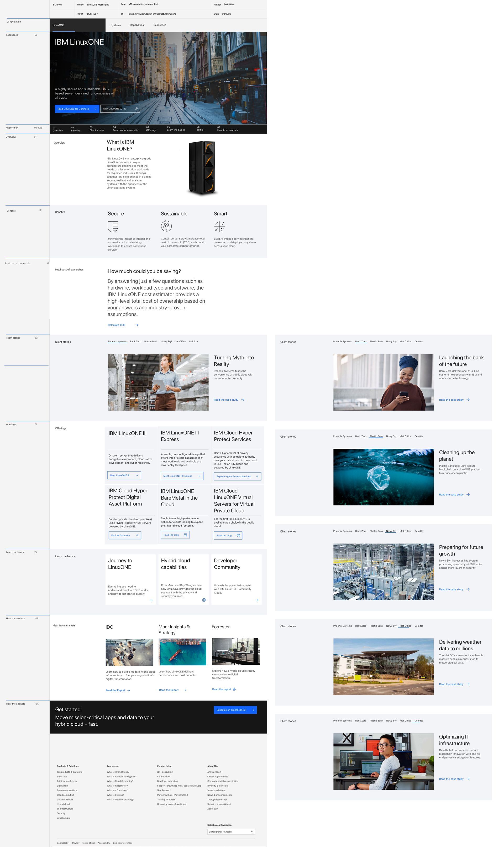Click the play icon on Why LinuxONE button
The height and width of the screenshot is (847, 504).
(136, 109)
